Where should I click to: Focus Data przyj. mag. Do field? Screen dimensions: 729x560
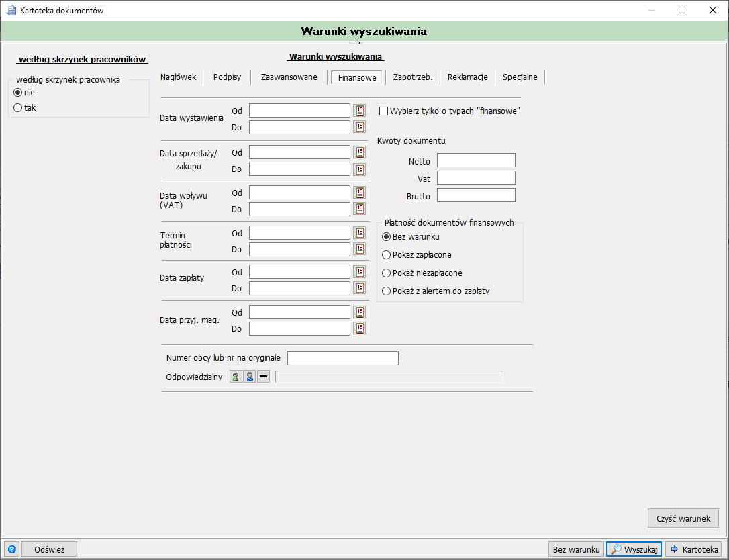tap(299, 328)
